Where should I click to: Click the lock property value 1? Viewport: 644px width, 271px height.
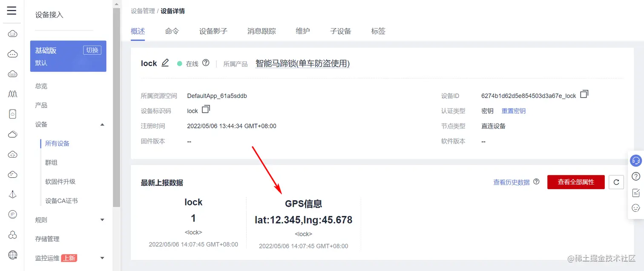193,219
